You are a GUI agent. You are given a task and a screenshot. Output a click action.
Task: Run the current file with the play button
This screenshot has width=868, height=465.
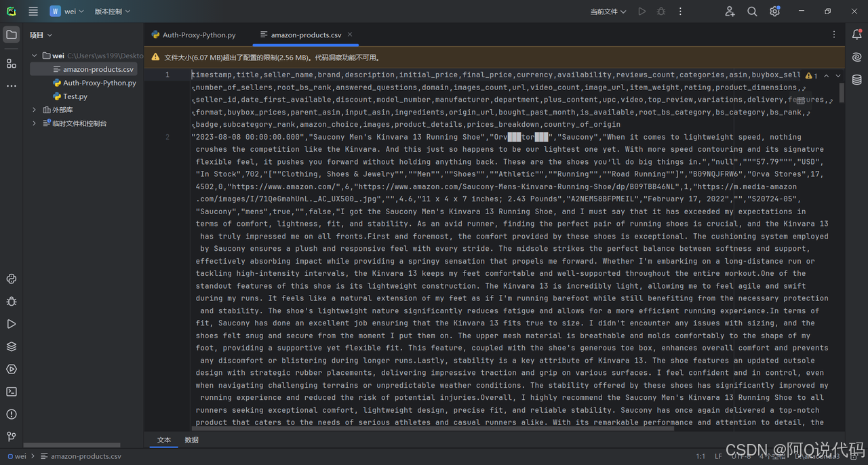point(642,12)
